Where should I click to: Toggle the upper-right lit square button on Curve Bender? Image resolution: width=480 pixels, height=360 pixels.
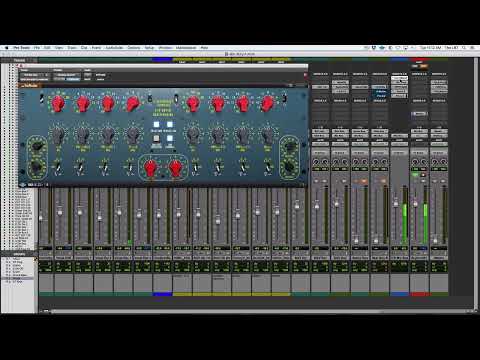pyautogui.click(x=170, y=125)
